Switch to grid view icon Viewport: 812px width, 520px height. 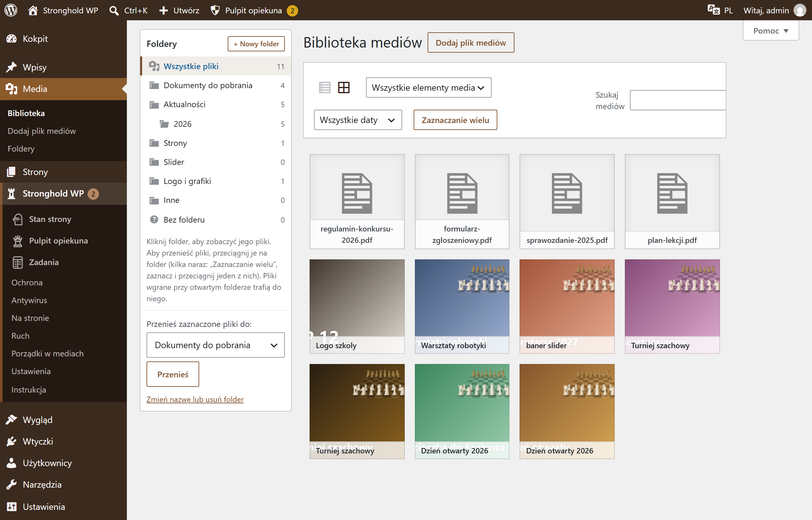(344, 88)
